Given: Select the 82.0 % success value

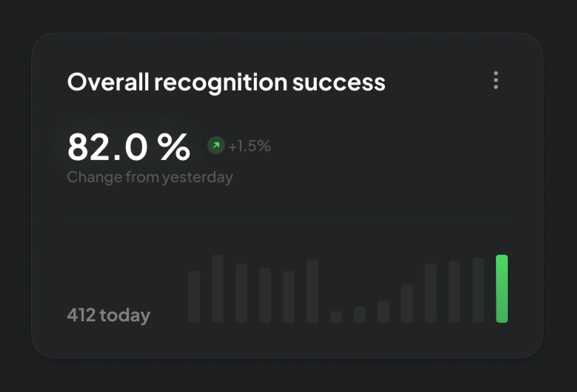Looking at the screenshot, I should [x=128, y=147].
